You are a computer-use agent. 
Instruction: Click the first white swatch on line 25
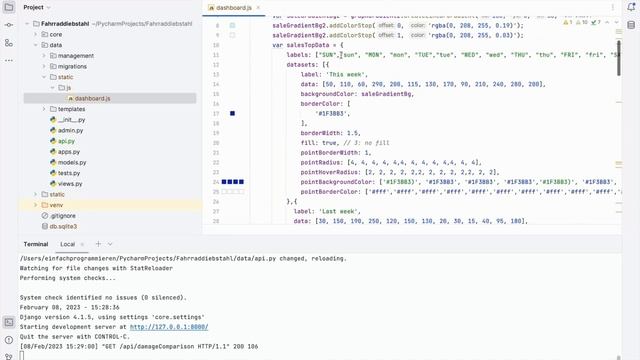tap(224, 191)
